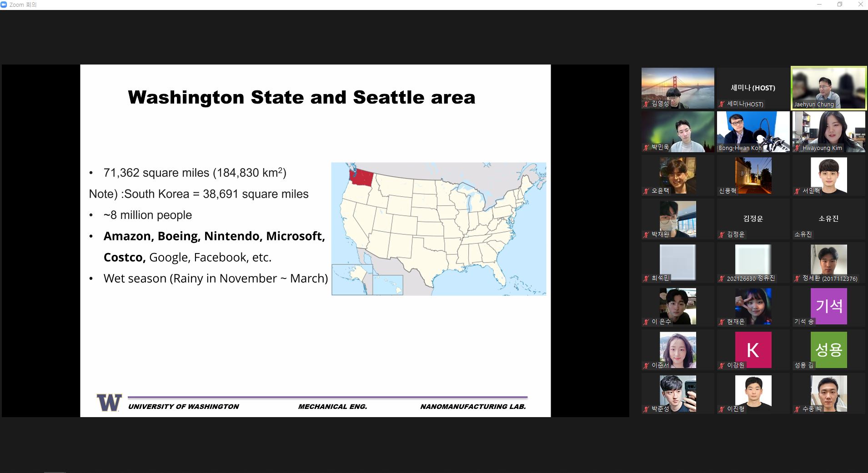Click the muted mic icon beside 이 은수

coord(646,322)
